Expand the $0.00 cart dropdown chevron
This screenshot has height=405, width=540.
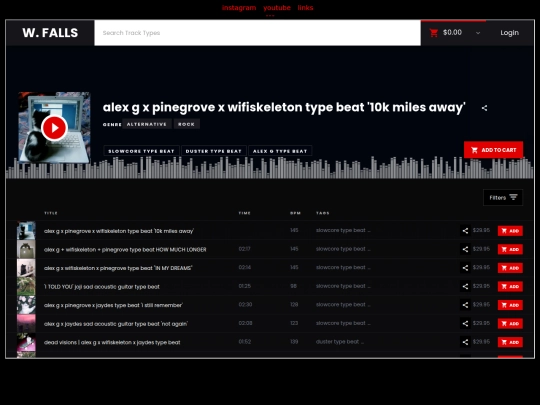[478, 33]
